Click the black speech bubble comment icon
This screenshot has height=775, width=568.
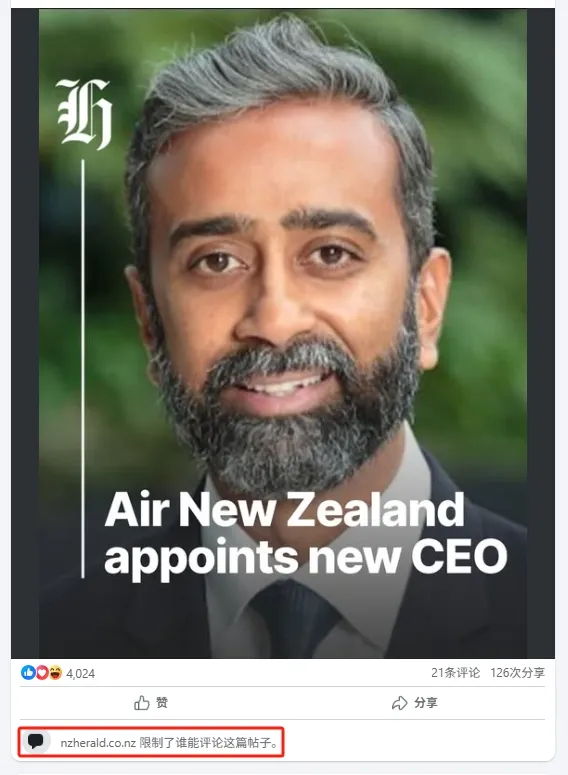tap(35, 741)
